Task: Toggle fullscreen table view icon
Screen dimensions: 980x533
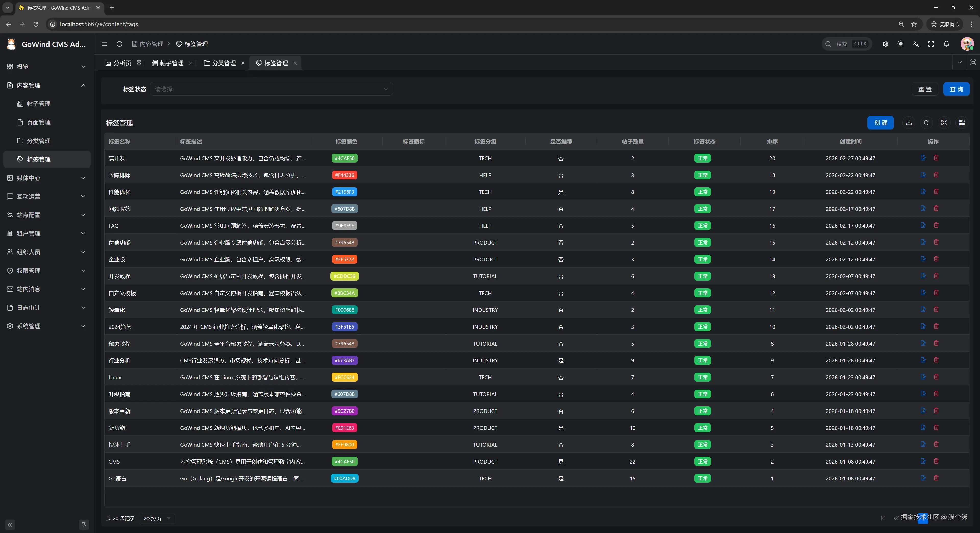Action: [x=944, y=123]
